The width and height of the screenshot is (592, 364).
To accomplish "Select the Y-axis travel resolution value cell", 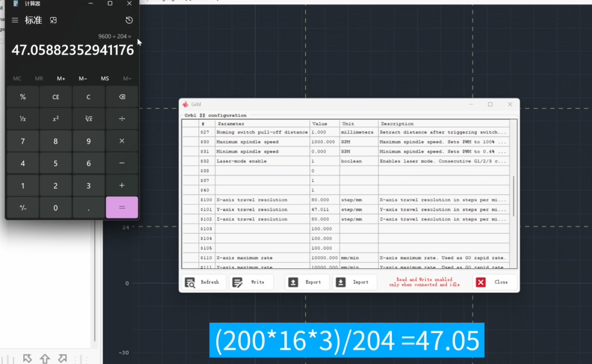I will [324, 209].
